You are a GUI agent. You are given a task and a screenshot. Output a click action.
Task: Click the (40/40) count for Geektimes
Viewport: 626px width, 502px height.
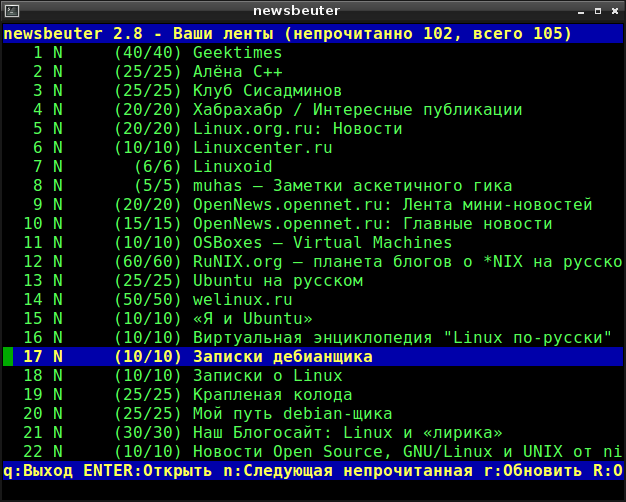(x=148, y=53)
